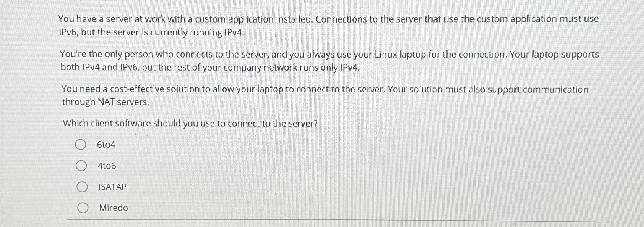
Task: Click the 4to6 answer label
Action: [x=106, y=166]
